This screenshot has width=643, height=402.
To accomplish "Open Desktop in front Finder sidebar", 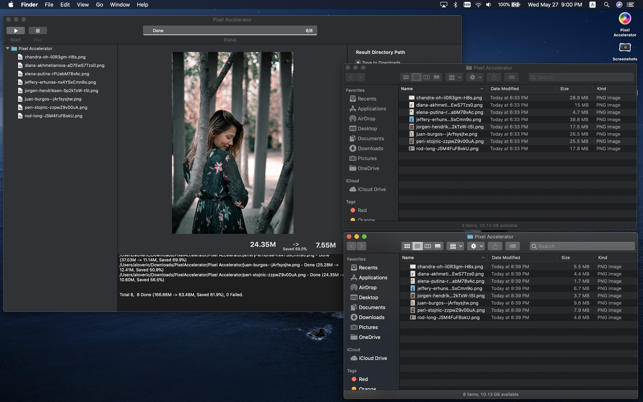I will [x=364, y=297].
